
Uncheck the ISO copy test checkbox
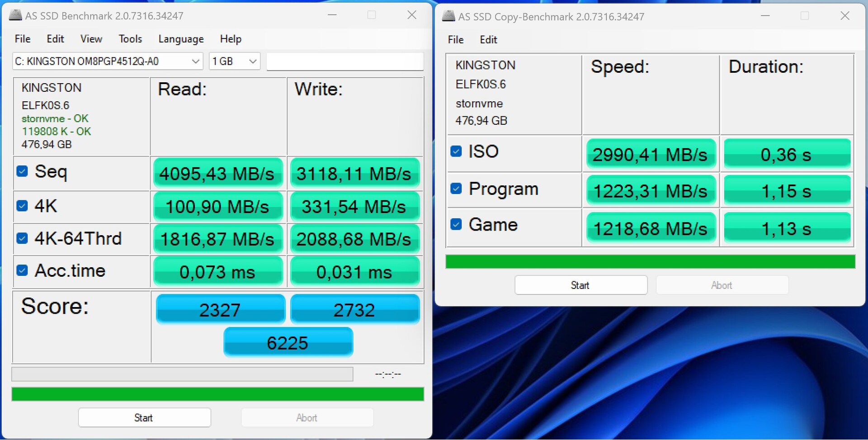pos(456,151)
